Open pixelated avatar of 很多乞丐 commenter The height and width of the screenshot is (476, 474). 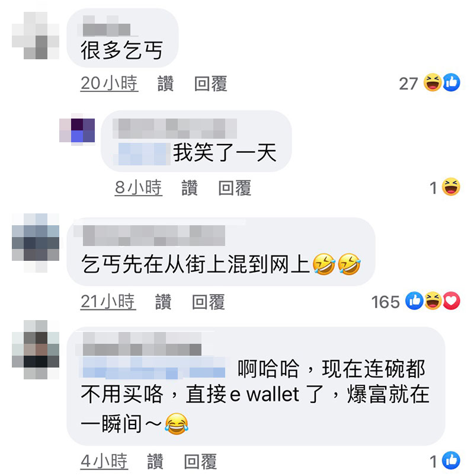click(x=36, y=36)
